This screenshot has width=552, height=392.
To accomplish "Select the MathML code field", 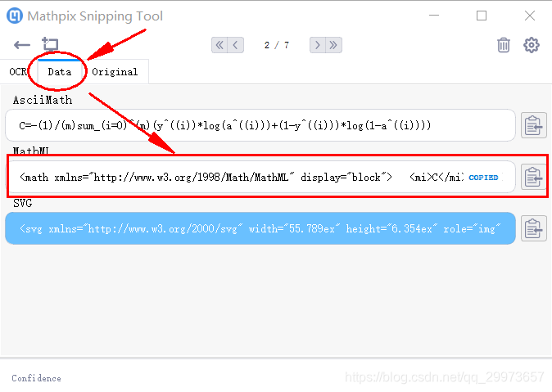I will [x=260, y=177].
